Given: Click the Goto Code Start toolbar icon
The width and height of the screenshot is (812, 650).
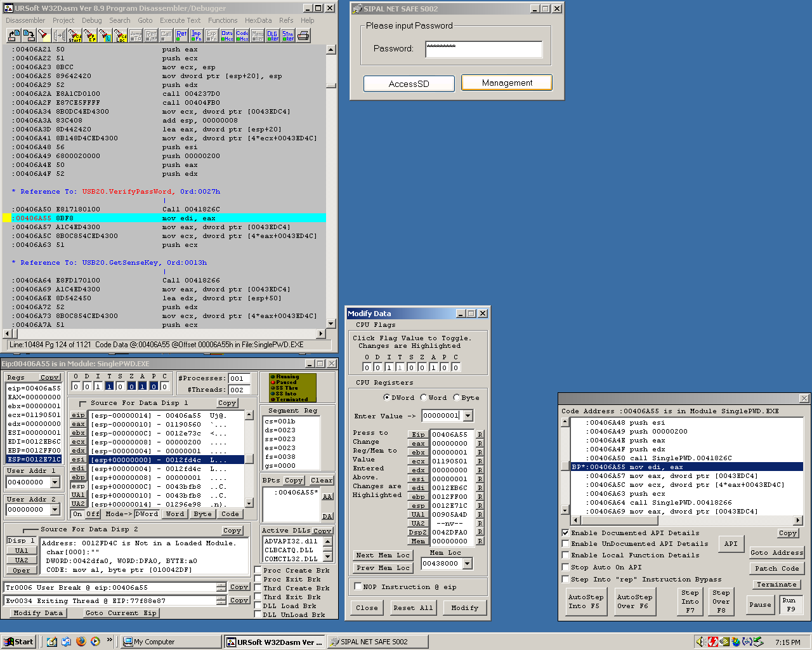Looking at the screenshot, I should point(75,36).
